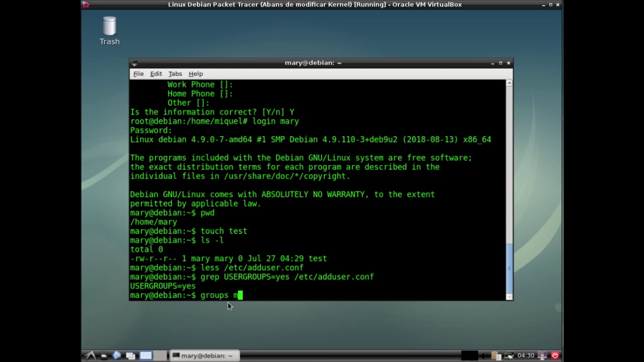
Task: Open the clipboard manager tray icon
Action: click(496, 355)
